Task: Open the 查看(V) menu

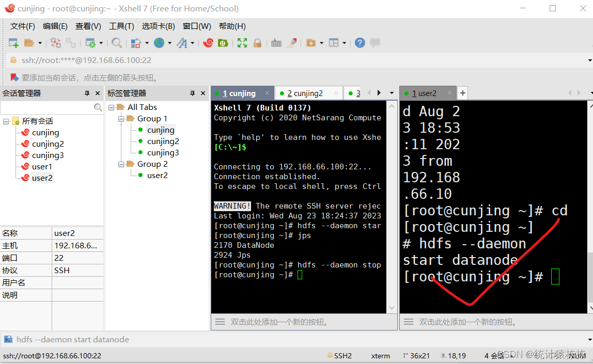Action: pos(88,26)
